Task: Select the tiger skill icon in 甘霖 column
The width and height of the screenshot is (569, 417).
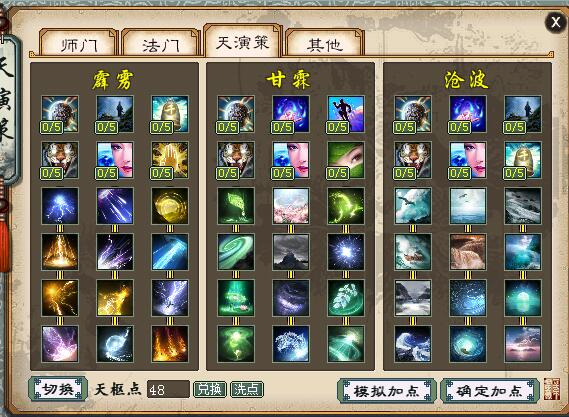Action: tap(236, 160)
